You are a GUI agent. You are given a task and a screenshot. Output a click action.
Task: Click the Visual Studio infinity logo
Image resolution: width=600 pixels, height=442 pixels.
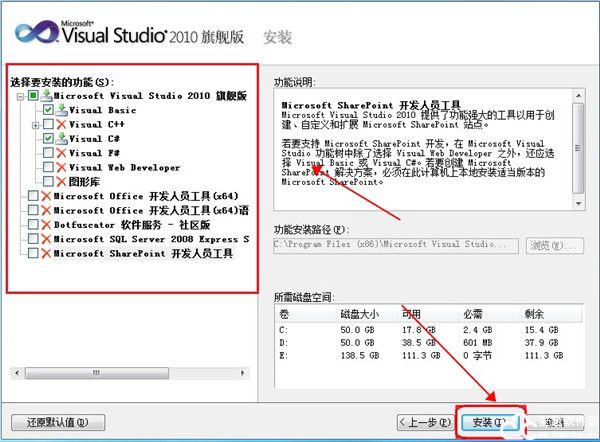[x=36, y=31]
